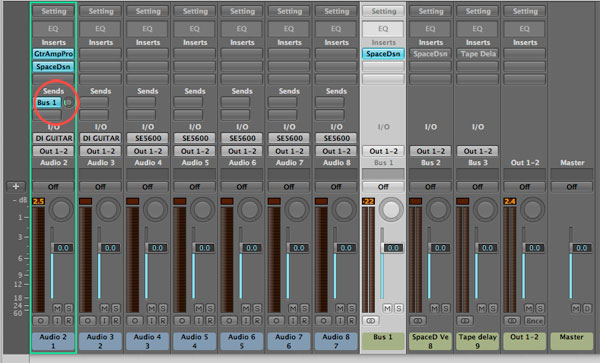
Task: Open SpaceDsn insert on Bus 1 strip
Action: [x=383, y=54]
